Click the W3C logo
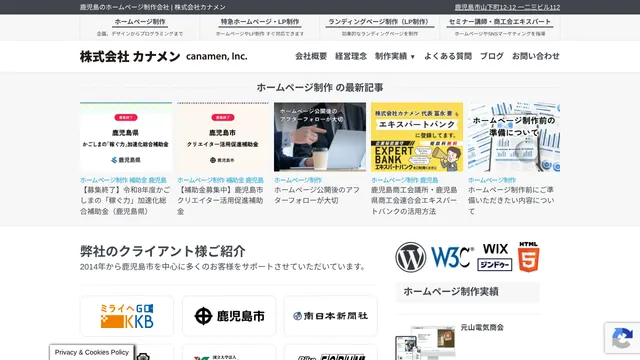The height and width of the screenshot is (360, 640). (x=452, y=258)
